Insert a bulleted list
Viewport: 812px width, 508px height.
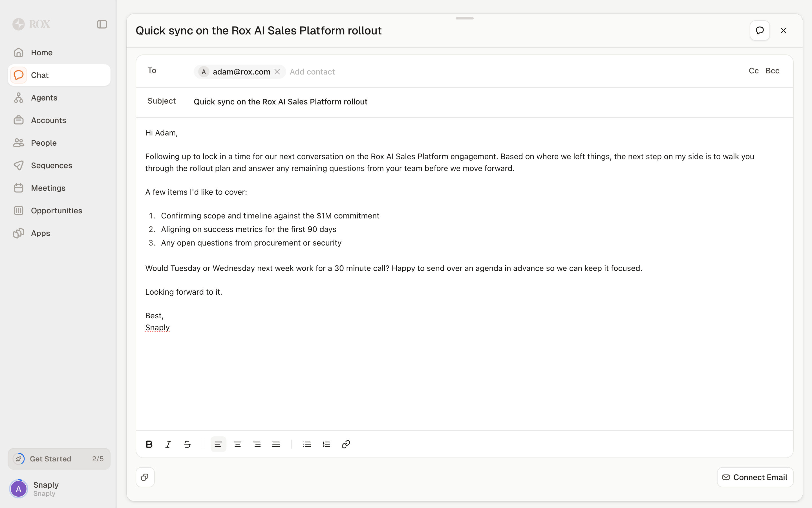pos(307,444)
